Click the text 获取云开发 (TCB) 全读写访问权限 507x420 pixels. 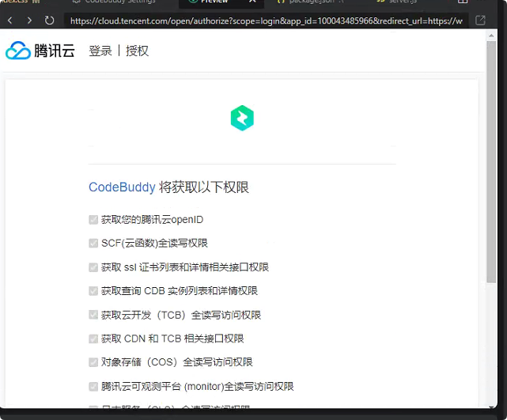[181, 315]
